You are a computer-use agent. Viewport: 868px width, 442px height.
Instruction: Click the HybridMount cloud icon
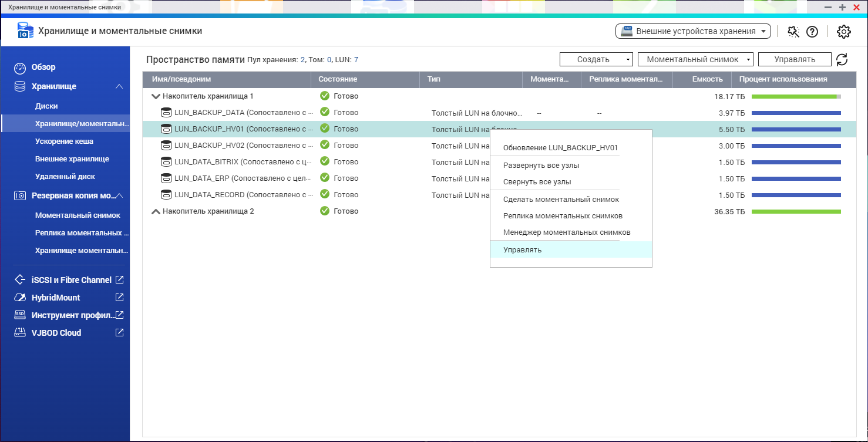click(x=20, y=298)
